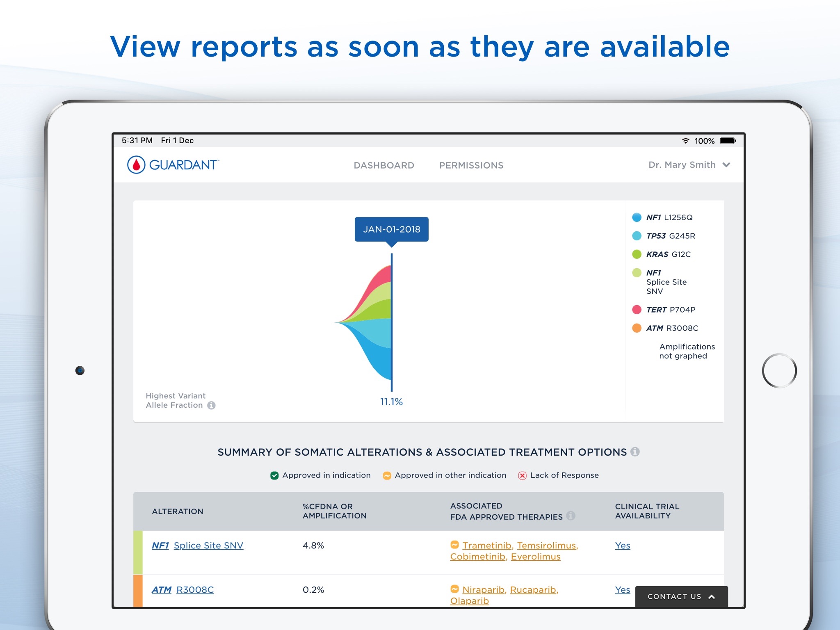Open the Rucaparib therapy link
The image size is (840, 630).
(534, 590)
